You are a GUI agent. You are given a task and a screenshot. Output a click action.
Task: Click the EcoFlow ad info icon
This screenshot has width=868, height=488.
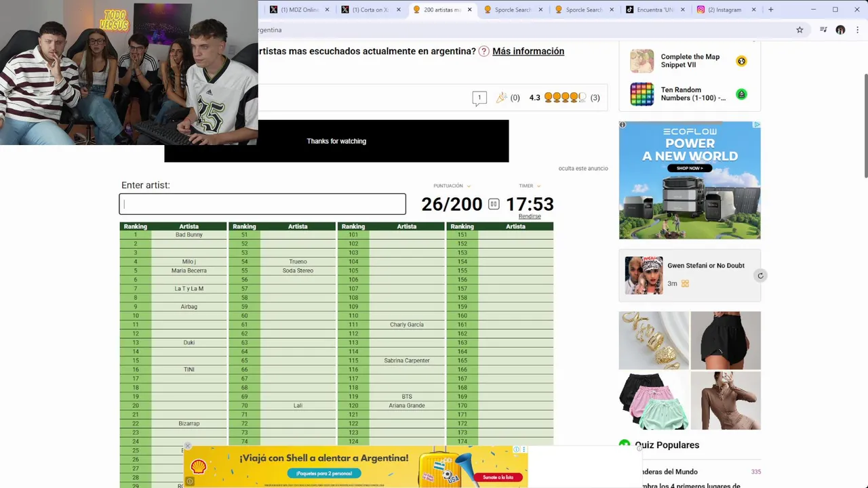pyautogui.click(x=623, y=125)
